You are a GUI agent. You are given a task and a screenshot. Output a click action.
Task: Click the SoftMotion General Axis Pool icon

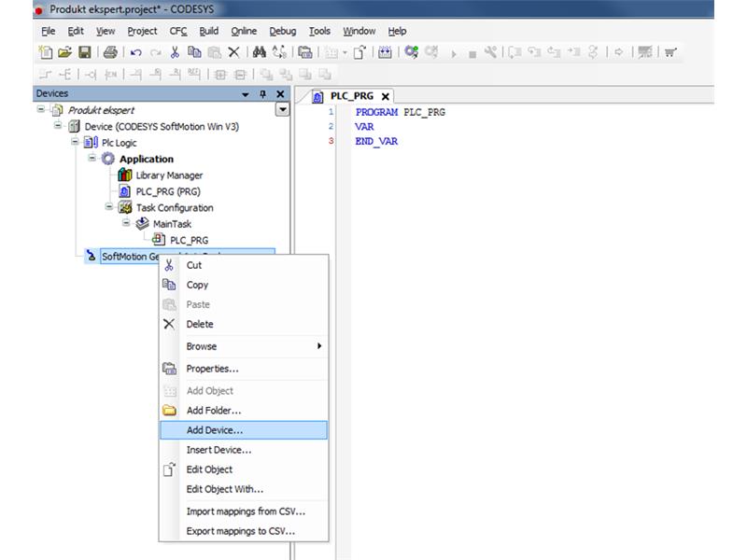91,256
